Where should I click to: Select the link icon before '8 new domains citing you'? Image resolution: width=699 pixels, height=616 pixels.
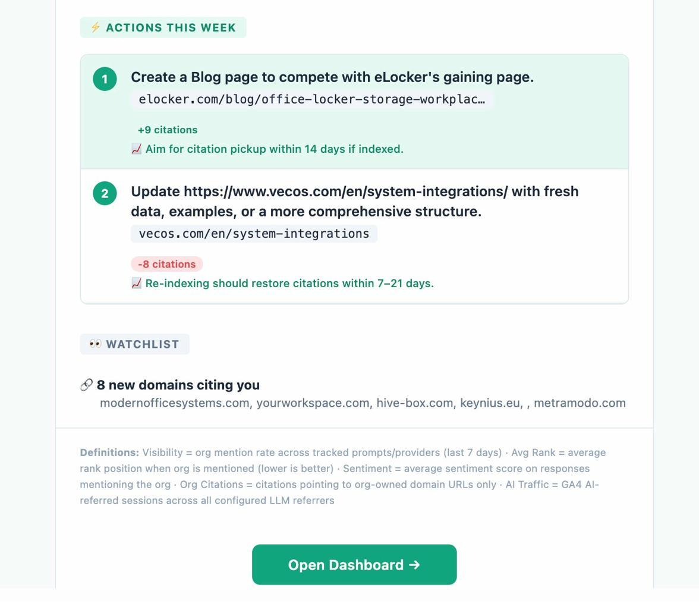tap(86, 384)
